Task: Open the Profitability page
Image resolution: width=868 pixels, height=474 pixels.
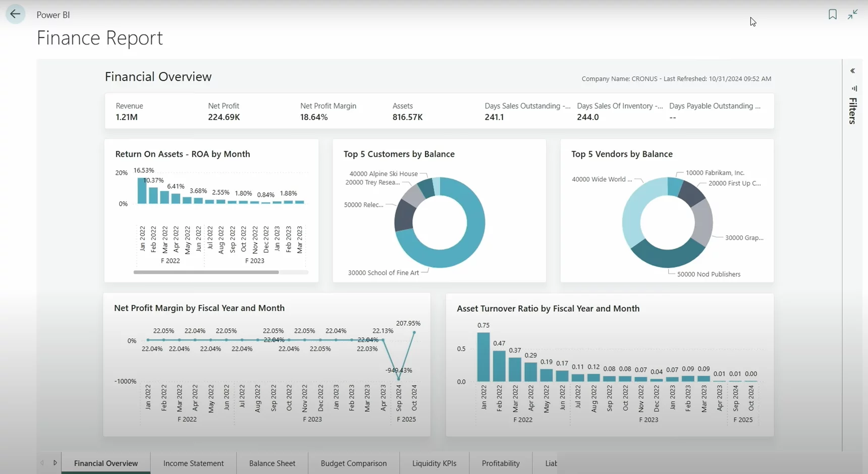Action: 501,463
